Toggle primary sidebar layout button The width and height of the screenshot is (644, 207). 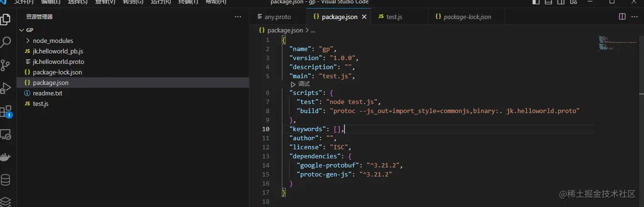point(536,2)
